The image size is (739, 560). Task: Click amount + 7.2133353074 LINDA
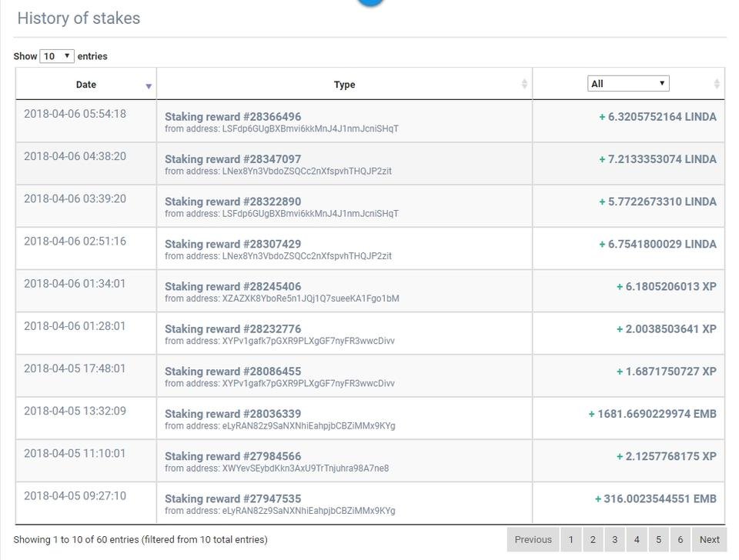coord(657,159)
